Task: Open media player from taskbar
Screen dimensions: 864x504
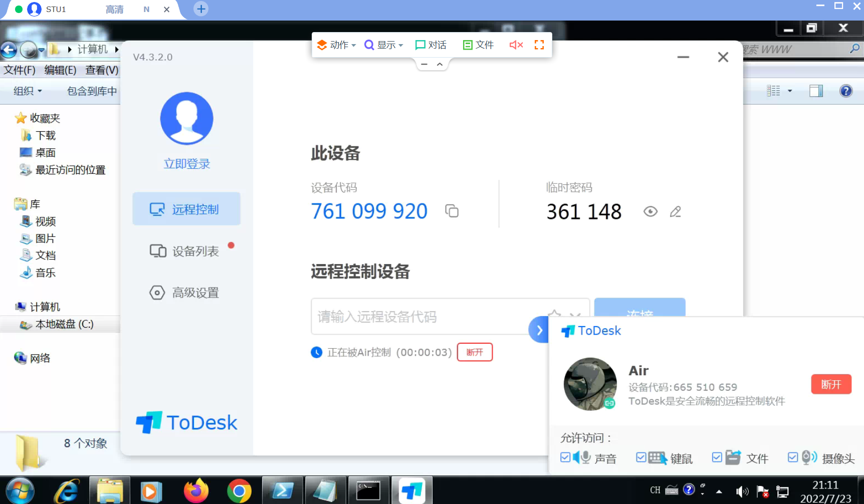Action: (151, 491)
